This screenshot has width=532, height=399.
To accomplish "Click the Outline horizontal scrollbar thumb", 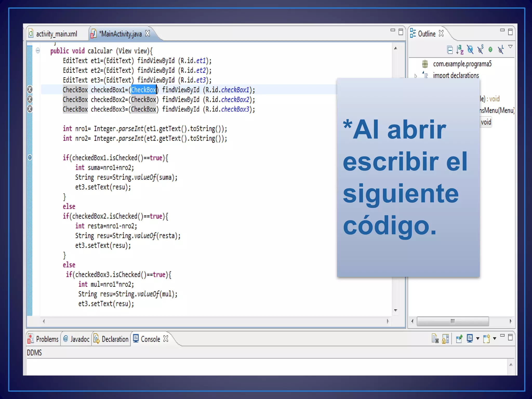I will pos(453,321).
